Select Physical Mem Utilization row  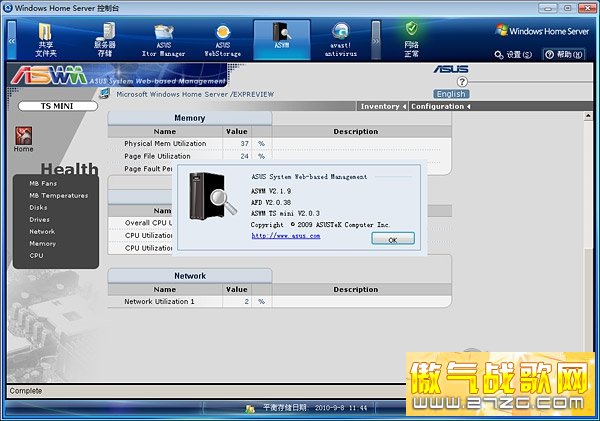(x=279, y=144)
